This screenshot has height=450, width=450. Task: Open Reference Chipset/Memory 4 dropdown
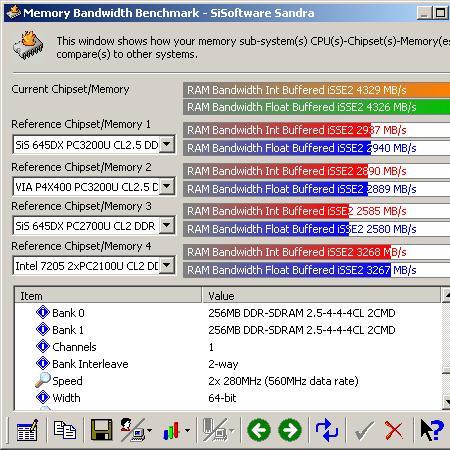[x=167, y=265]
